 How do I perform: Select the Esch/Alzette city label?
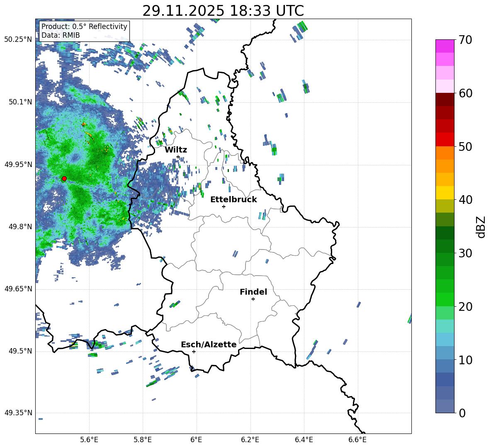(209, 344)
